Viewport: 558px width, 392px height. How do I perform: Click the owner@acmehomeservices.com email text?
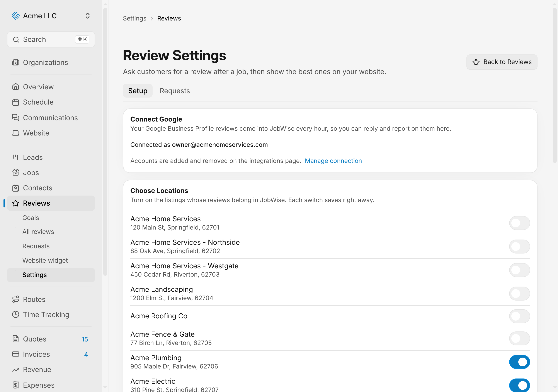coord(220,145)
